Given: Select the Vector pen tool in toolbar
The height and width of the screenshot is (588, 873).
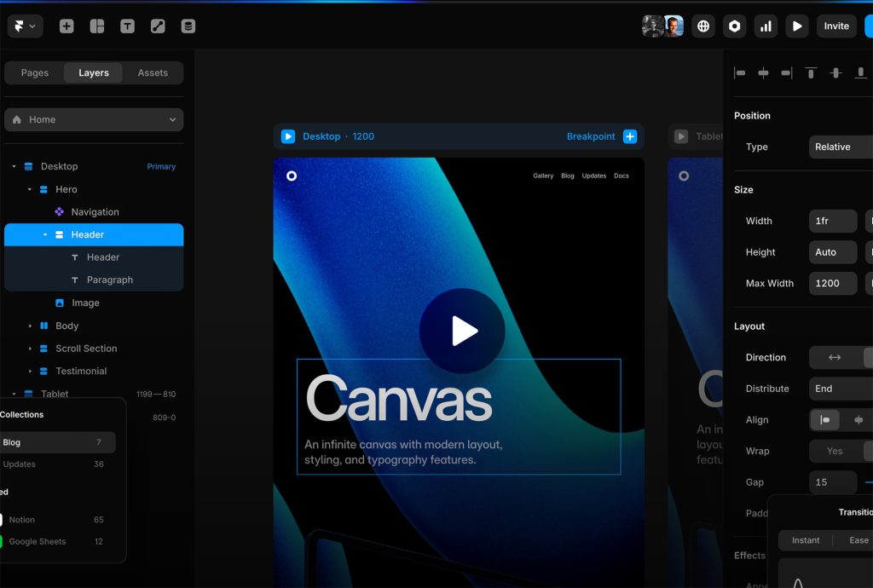Looking at the screenshot, I should pyautogui.click(x=158, y=26).
